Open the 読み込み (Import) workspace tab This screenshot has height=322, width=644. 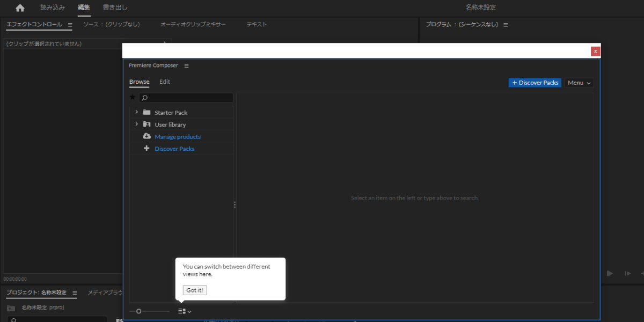[53, 8]
